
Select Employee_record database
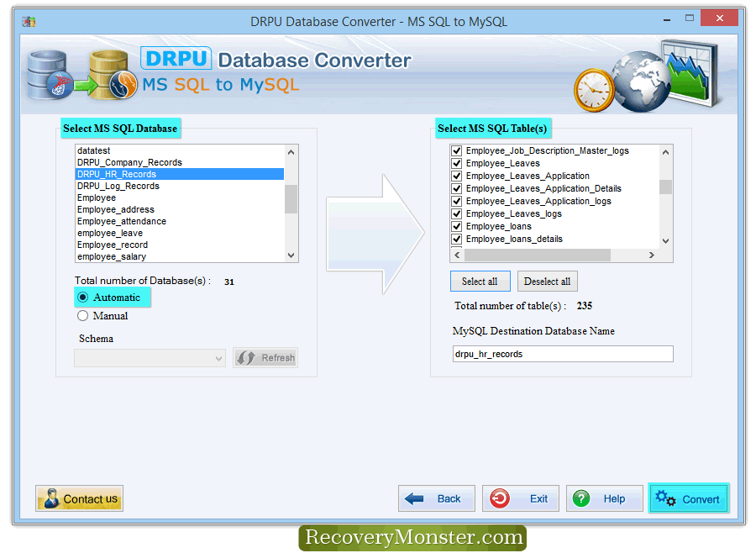pyautogui.click(x=180, y=245)
